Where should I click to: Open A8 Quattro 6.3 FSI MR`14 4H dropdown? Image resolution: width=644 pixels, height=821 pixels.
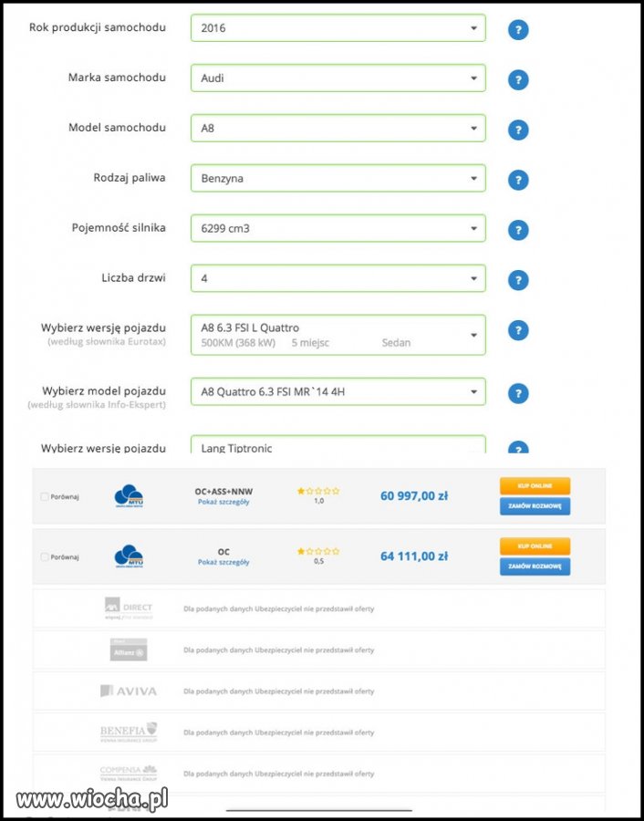tap(338, 391)
